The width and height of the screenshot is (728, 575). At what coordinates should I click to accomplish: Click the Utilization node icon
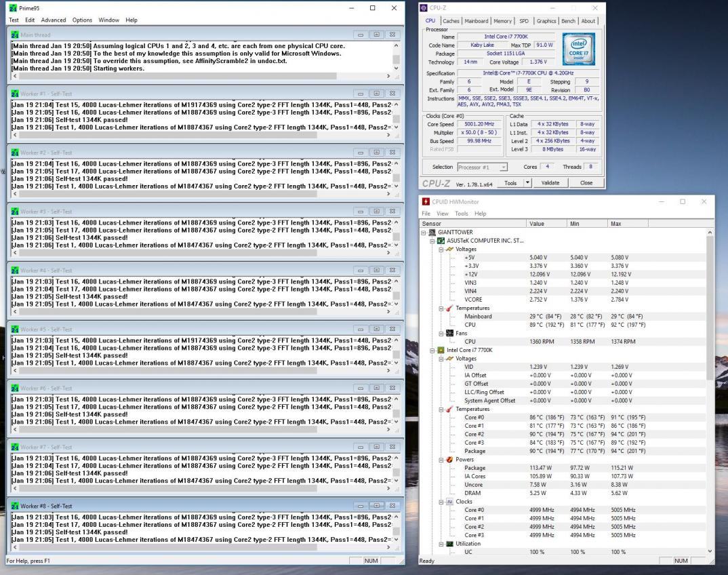pos(449,544)
